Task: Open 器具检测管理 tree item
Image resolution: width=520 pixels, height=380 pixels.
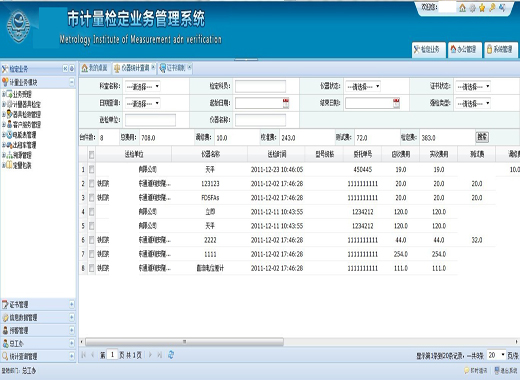Action: click(x=26, y=114)
